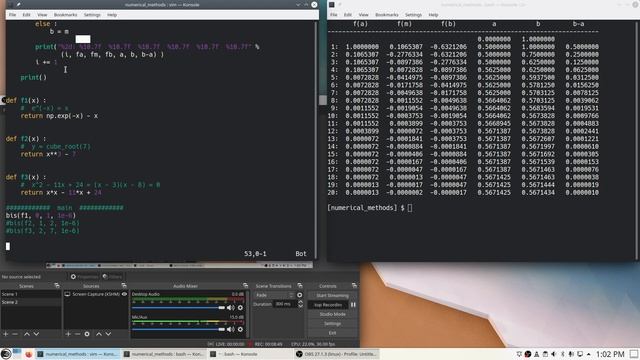
Task: Open Mic/Aux settings gear
Action: pyautogui.click(x=240, y=329)
